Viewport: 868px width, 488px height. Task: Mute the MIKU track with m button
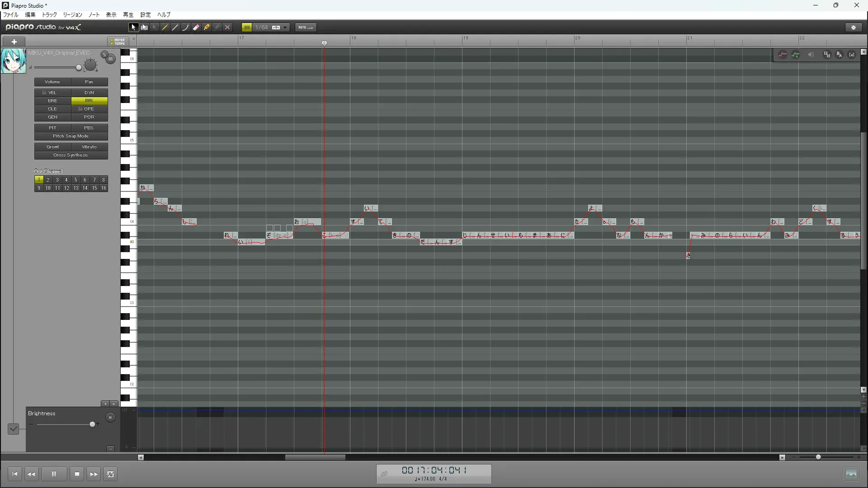(111, 59)
